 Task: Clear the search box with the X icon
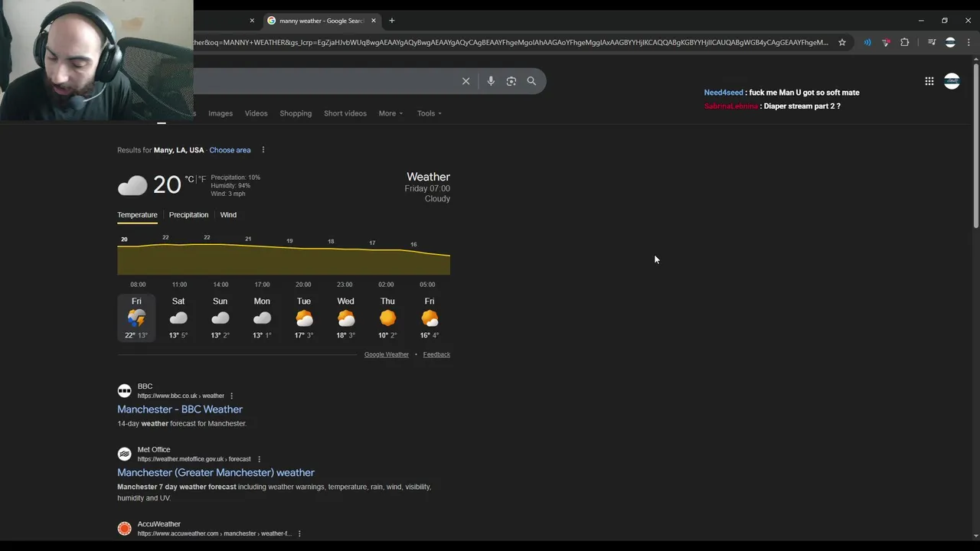(x=465, y=81)
